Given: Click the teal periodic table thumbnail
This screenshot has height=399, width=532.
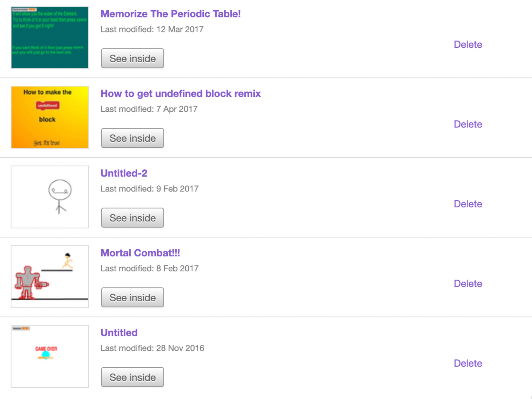Looking at the screenshot, I should [50, 38].
